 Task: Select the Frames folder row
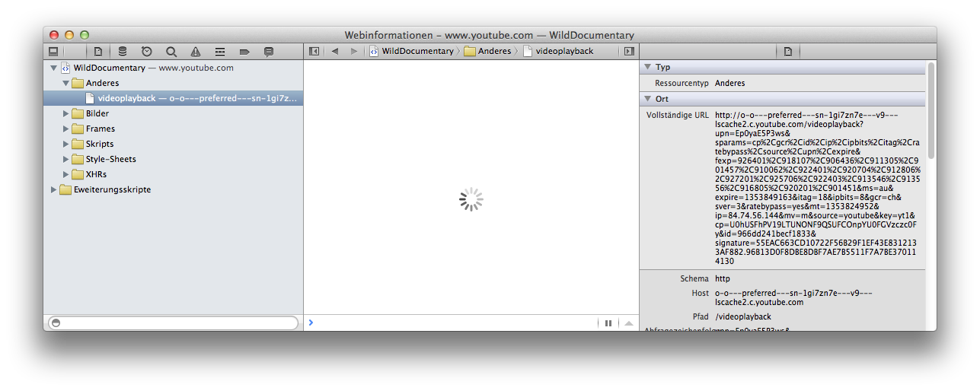pyautogui.click(x=173, y=129)
